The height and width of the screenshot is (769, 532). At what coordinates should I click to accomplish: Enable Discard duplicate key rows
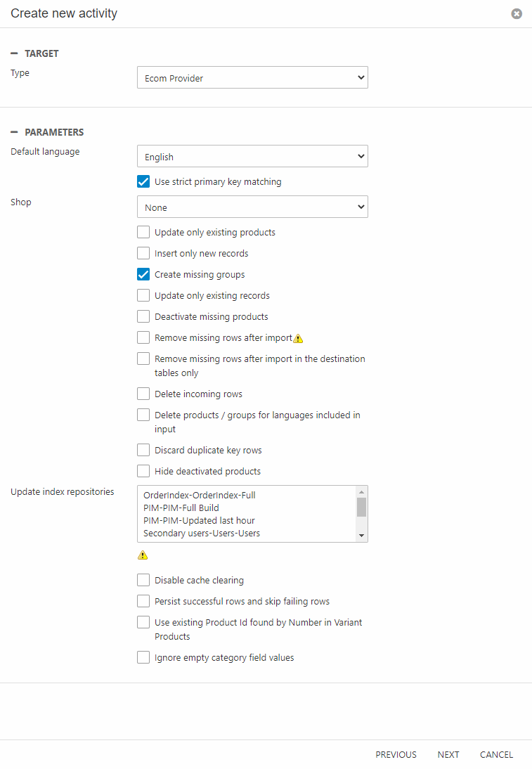tap(143, 451)
